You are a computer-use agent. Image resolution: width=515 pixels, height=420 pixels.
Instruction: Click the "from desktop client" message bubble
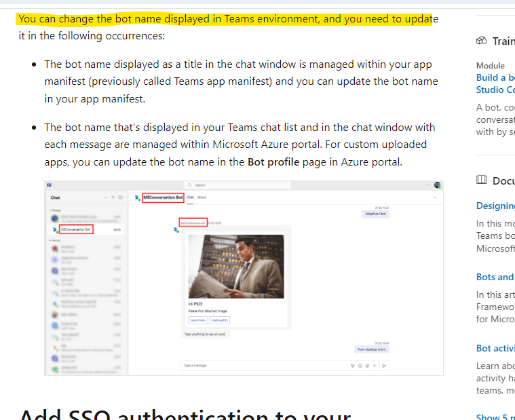click(x=372, y=349)
